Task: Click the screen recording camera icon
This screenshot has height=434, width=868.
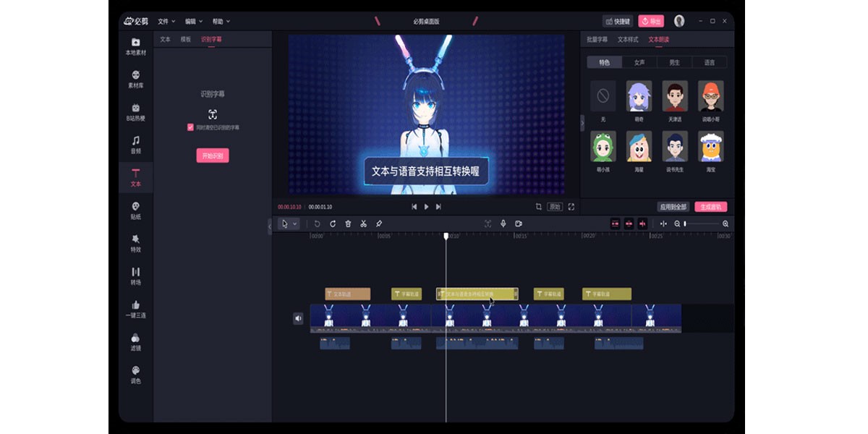Action: click(519, 224)
